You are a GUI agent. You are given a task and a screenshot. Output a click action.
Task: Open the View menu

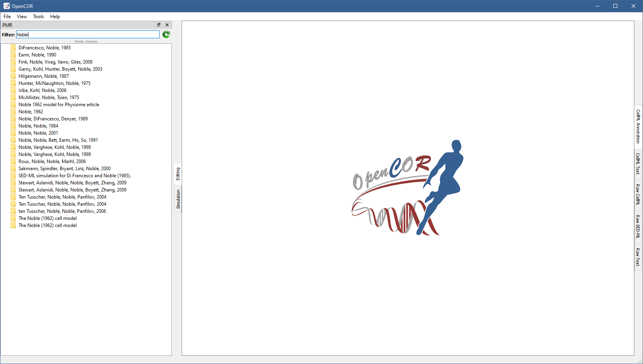[22, 17]
